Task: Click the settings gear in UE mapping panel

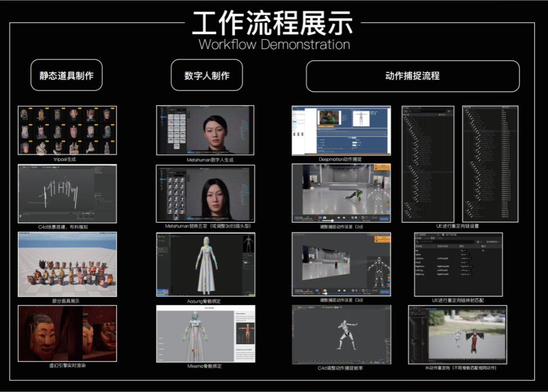Action: click(x=478, y=242)
